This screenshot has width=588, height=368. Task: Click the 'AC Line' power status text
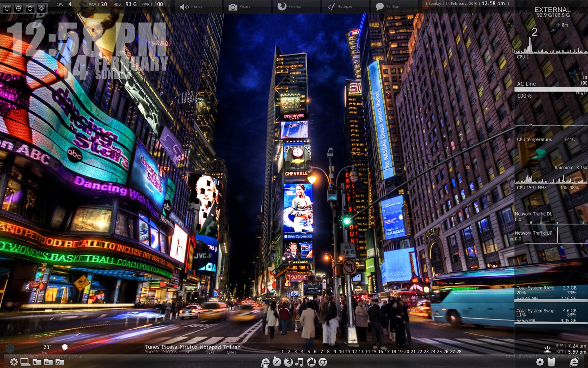coord(526,84)
